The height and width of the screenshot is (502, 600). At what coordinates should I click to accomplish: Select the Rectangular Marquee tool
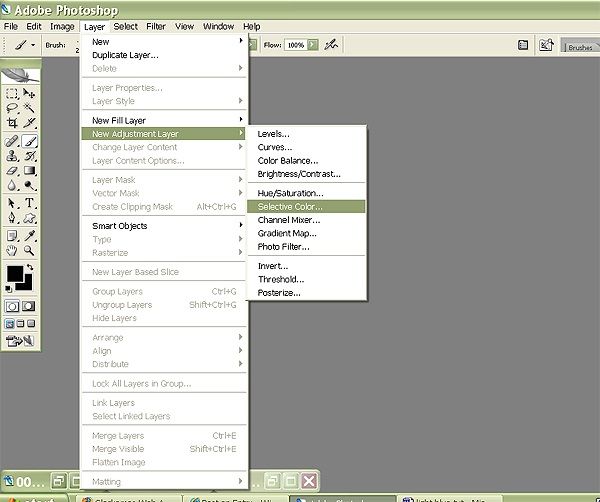[12, 94]
